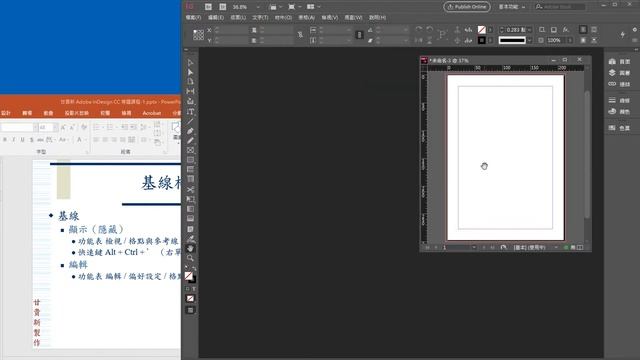
Task: Switch to the 投影片放映 tab in PowerPoint
Action: (76, 113)
